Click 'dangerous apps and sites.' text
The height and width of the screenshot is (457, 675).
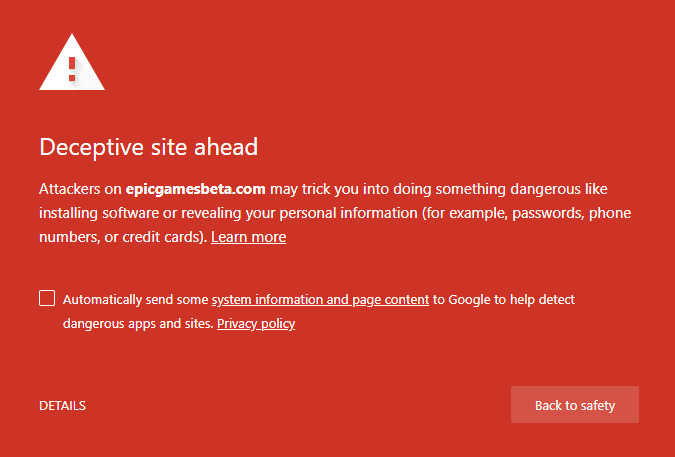coord(138,324)
